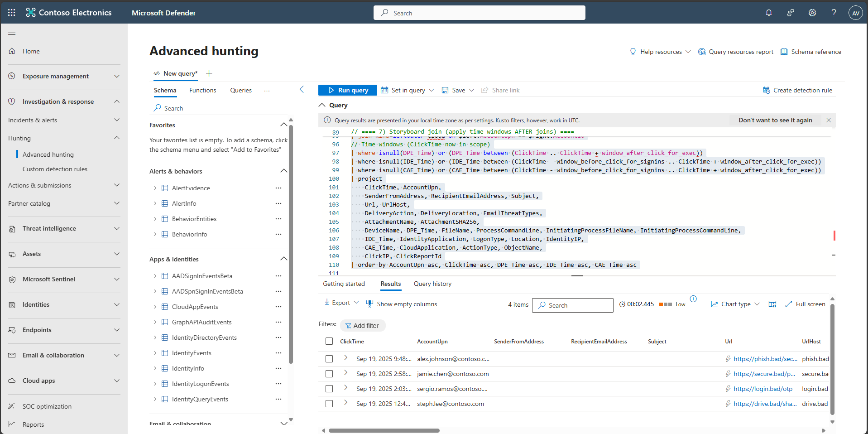Click the Share link button

point(500,90)
